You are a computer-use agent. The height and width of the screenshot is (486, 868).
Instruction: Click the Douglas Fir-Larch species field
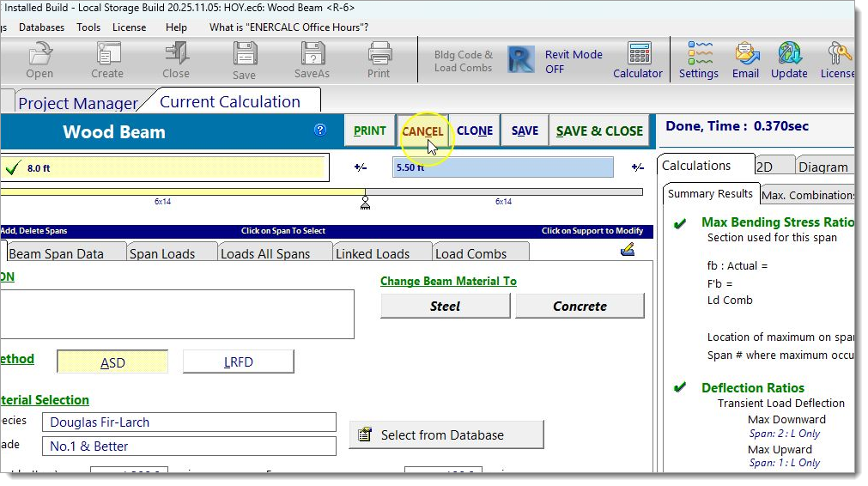point(189,422)
